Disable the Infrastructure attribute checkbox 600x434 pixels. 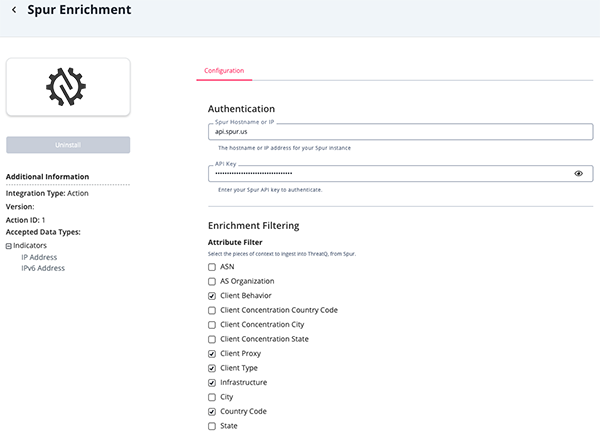(212, 383)
